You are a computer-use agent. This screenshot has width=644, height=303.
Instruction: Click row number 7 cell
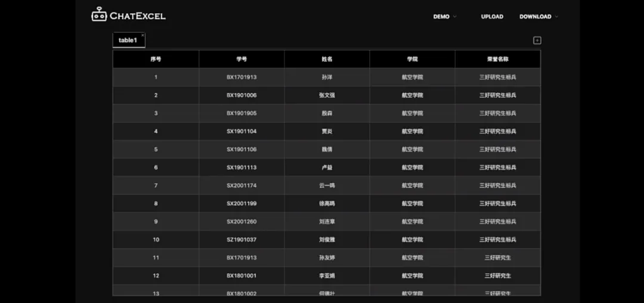tap(156, 185)
